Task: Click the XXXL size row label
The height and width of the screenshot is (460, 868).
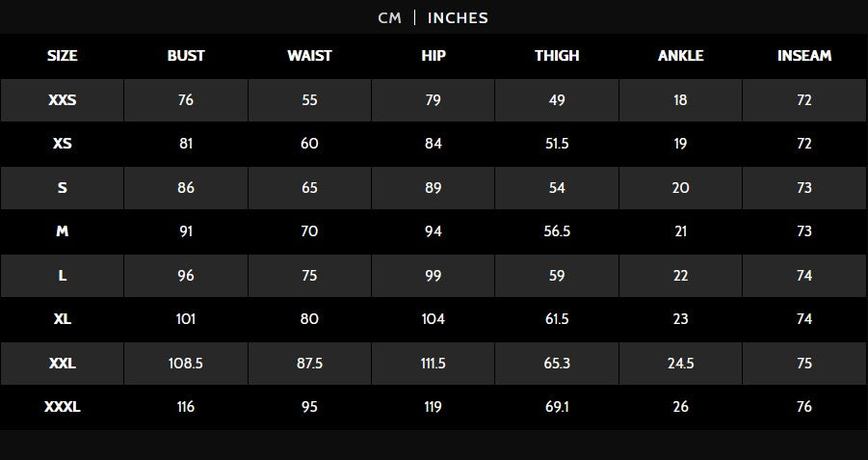Action: (x=63, y=407)
